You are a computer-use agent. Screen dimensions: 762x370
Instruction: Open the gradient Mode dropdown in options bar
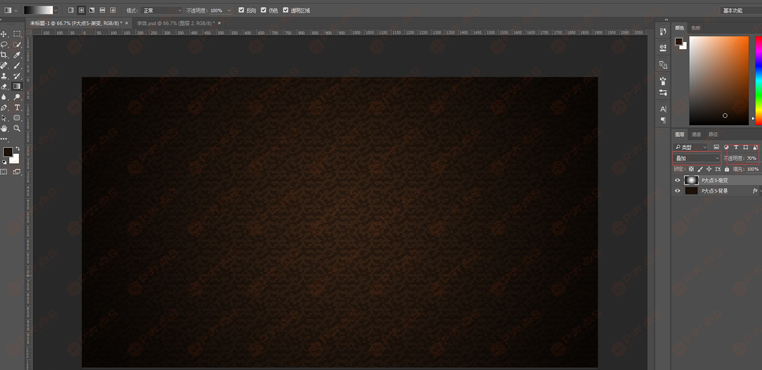coord(162,10)
